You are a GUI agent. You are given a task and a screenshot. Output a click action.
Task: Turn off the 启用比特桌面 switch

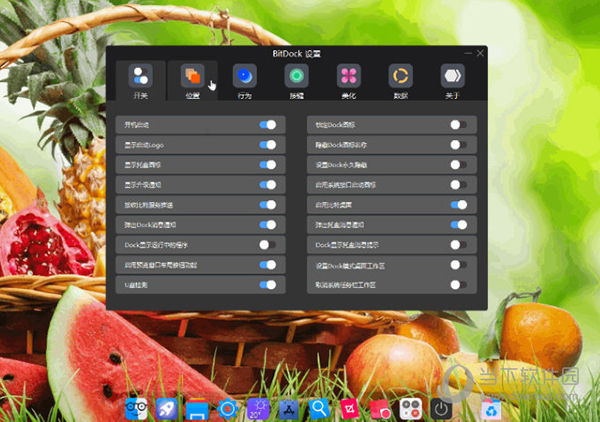[x=459, y=205]
